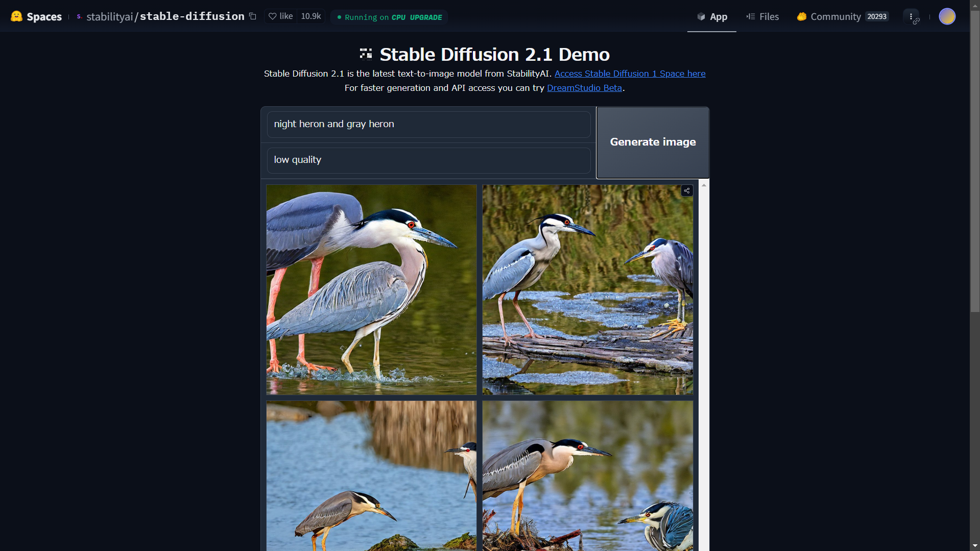Click the Hugging Face logo icon
This screenshot has height=551, width=980.
pos(16,16)
